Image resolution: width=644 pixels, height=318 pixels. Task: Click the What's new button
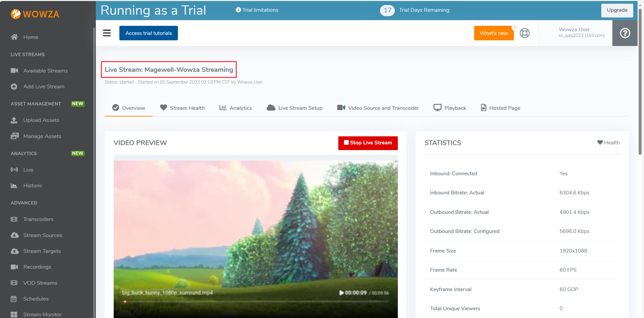click(x=493, y=33)
